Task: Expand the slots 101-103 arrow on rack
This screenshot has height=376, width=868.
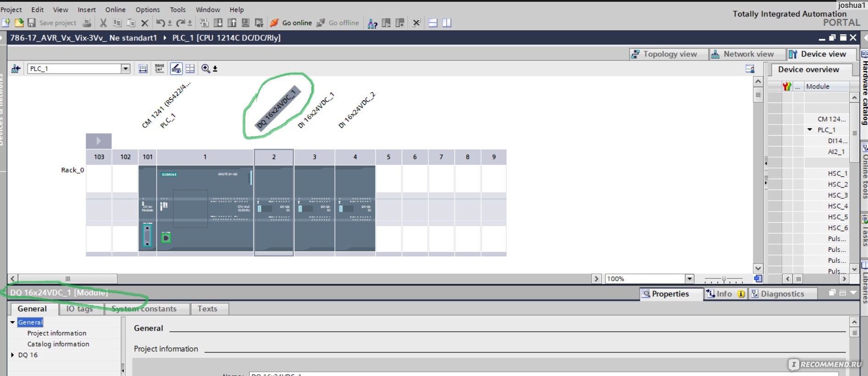Action: pos(99,141)
